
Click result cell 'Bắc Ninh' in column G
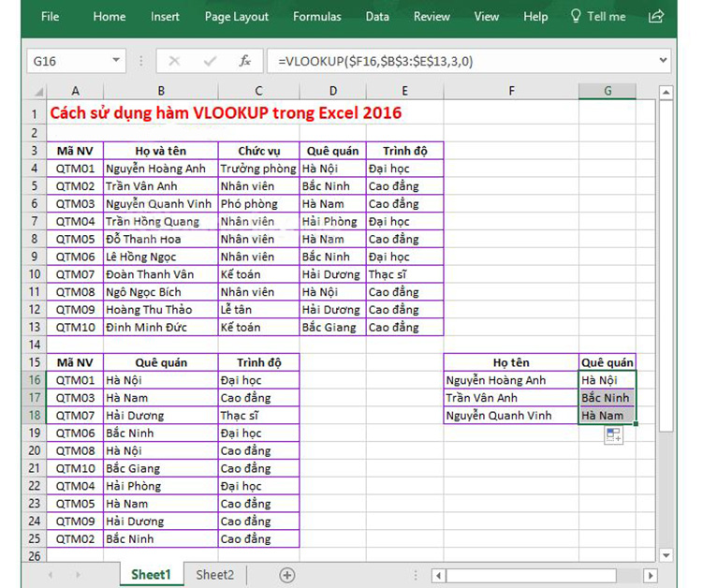tap(607, 398)
